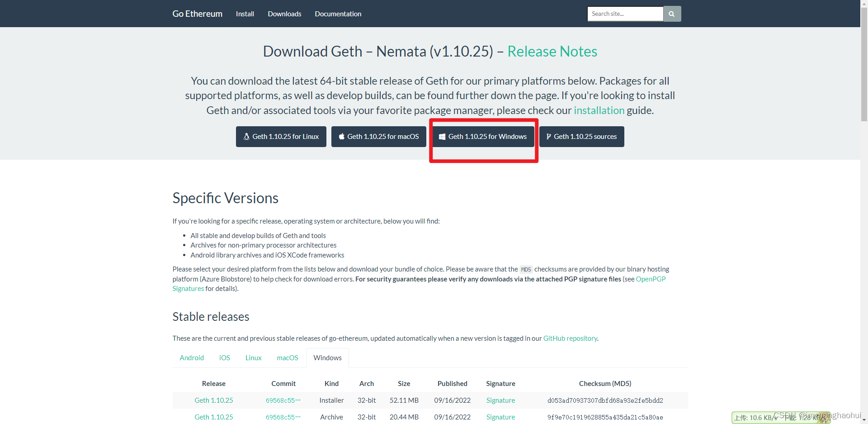Download the Geth 1.10.25 Installer release
Viewport: 868px width, 424px height.
click(214, 400)
